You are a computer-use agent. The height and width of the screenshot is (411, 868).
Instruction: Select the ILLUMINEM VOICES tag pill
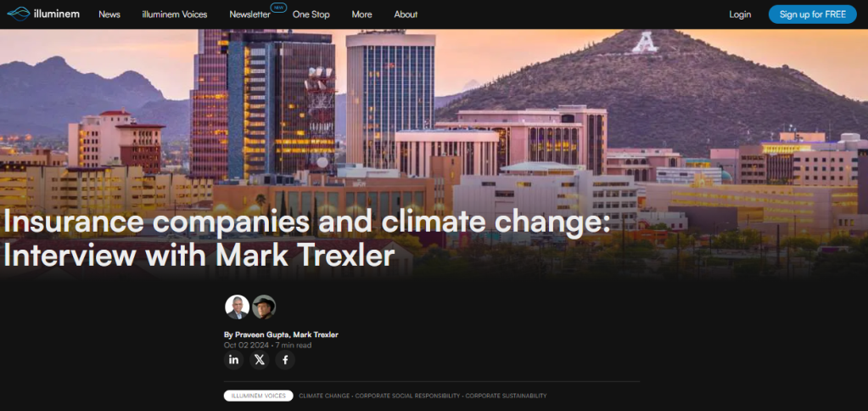(259, 396)
